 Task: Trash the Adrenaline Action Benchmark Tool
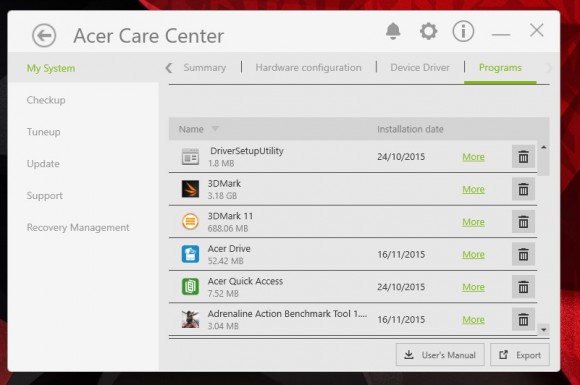(x=523, y=320)
